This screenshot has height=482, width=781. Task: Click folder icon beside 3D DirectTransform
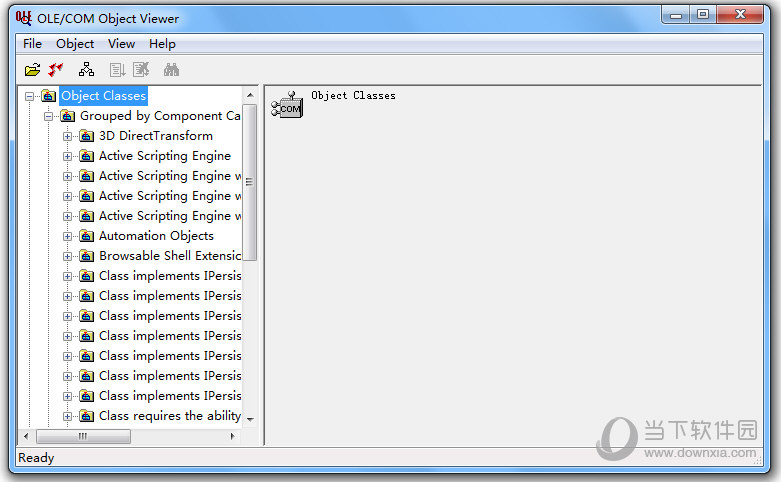click(x=86, y=136)
